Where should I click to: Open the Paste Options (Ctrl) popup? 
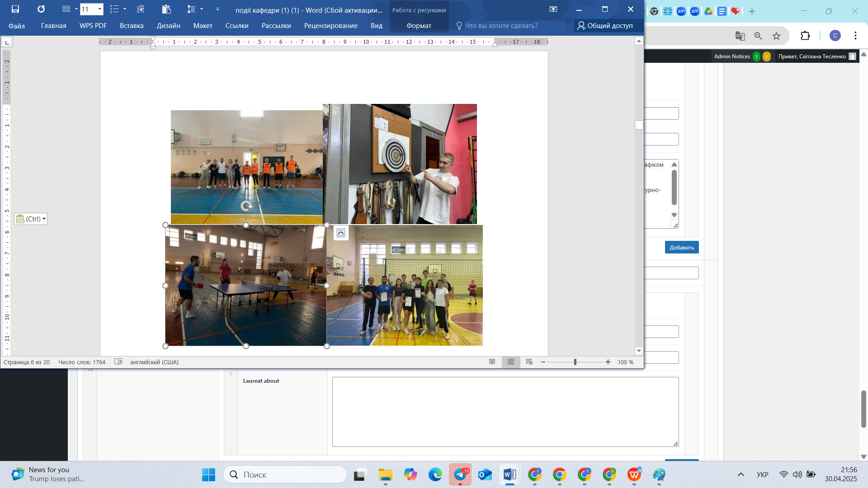pyautogui.click(x=31, y=219)
